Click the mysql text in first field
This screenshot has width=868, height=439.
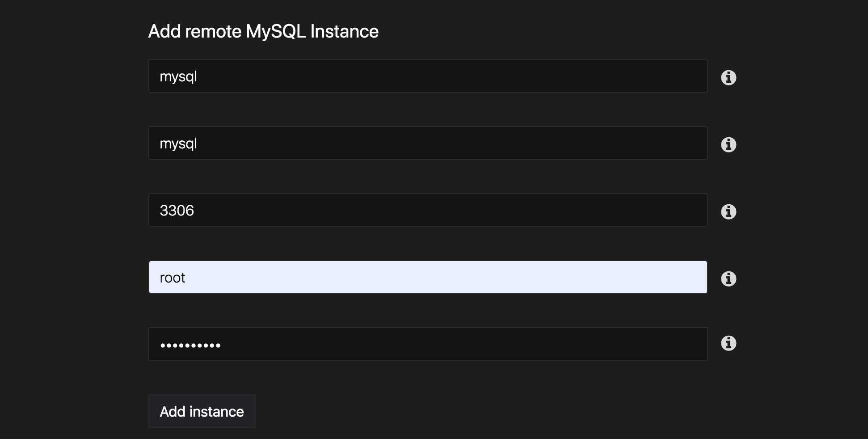point(178,77)
